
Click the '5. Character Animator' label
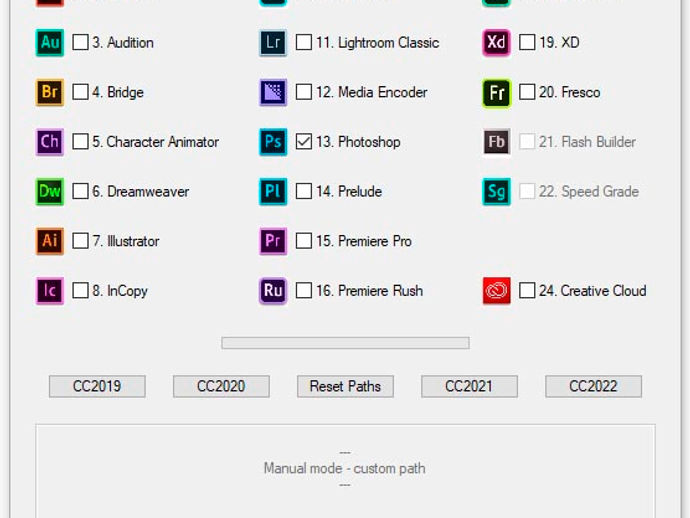(x=155, y=142)
